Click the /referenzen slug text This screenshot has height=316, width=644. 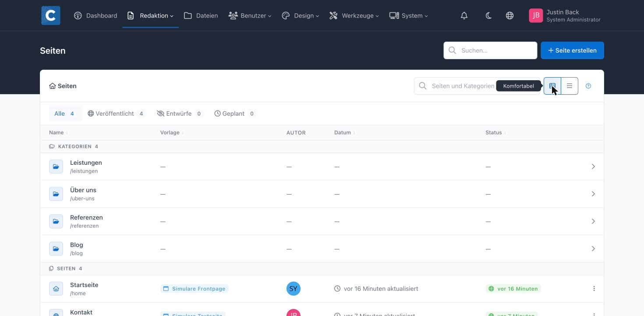[84, 226]
